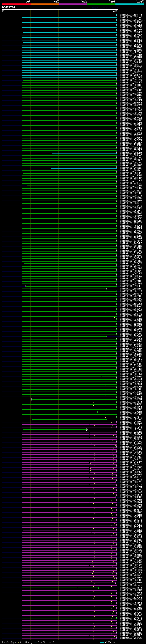
Task: Click the UniRef100_Q84XA2 label
Action: coord(131,306)
